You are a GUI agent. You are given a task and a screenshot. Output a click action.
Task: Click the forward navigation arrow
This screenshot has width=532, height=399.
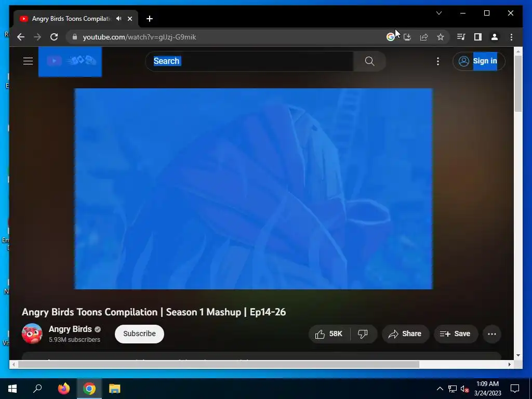coord(37,37)
